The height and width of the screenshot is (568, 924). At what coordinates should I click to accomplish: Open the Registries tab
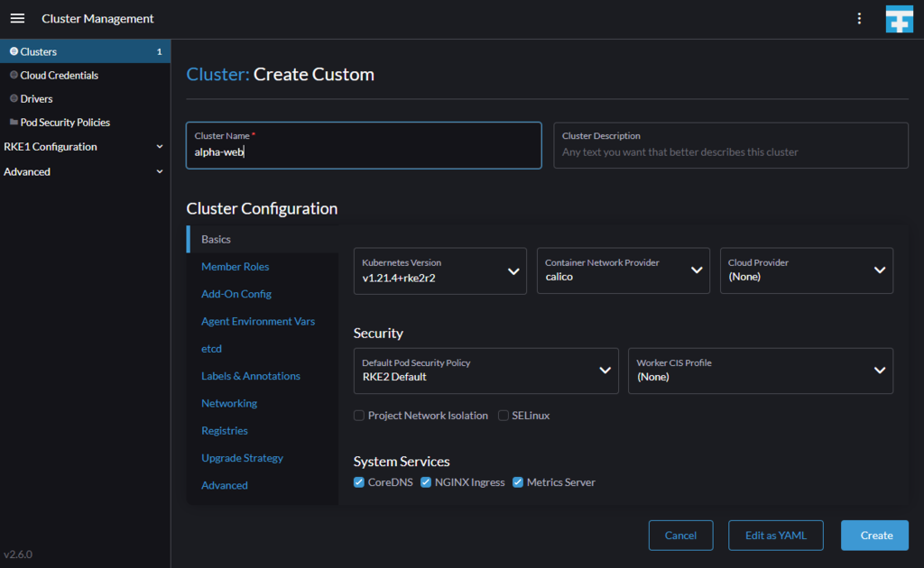[225, 431]
